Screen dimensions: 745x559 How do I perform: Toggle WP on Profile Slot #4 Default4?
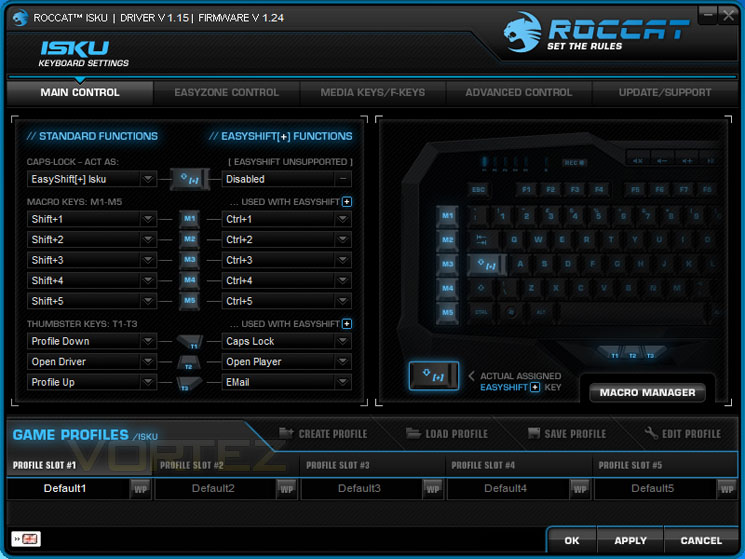(580, 489)
